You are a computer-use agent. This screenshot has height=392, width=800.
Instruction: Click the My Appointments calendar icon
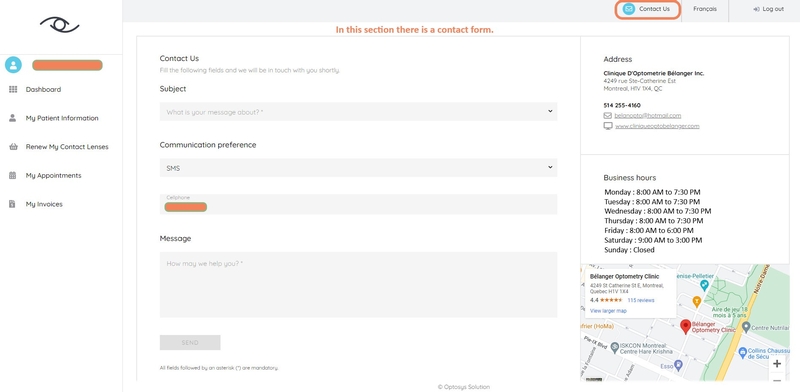click(x=13, y=176)
